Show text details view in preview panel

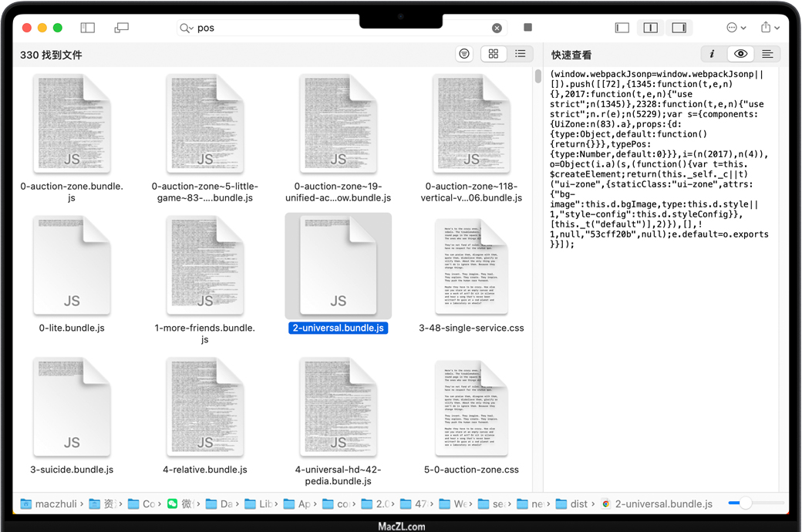767,54
